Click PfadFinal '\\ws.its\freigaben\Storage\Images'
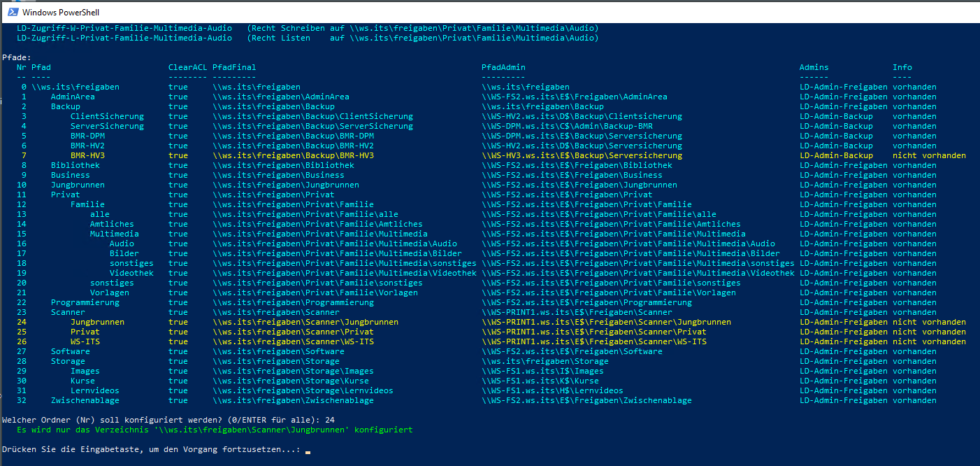The width and height of the screenshot is (980, 466). click(293, 371)
